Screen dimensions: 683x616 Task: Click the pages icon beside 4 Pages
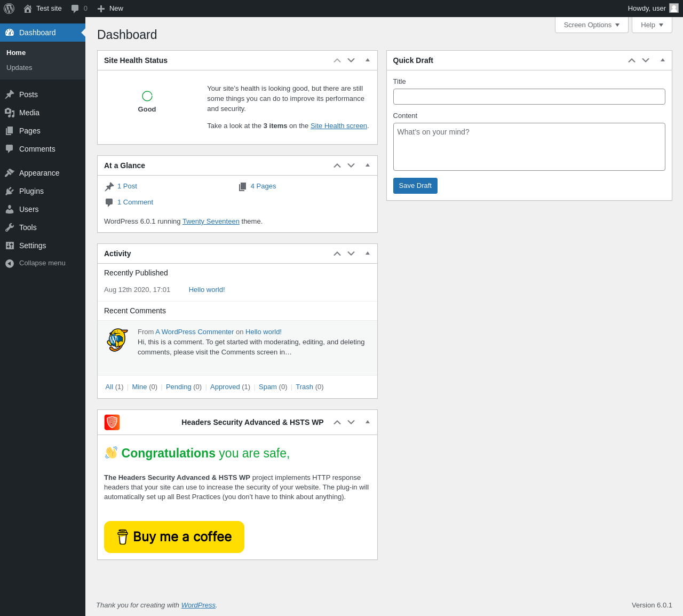[x=243, y=186]
